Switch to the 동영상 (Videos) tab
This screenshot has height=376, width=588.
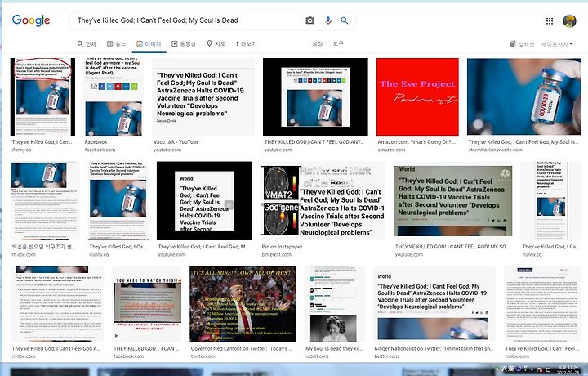click(x=184, y=44)
